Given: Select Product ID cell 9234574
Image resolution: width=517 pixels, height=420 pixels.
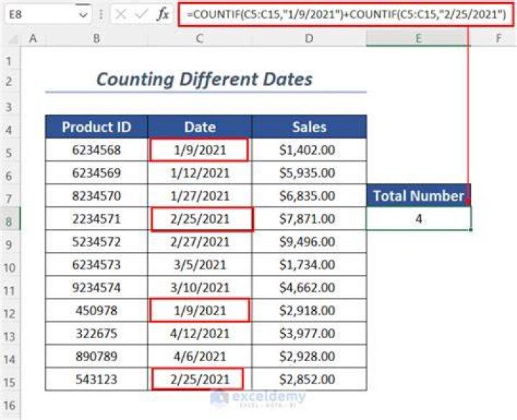Looking at the screenshot, I should point(97,287).
